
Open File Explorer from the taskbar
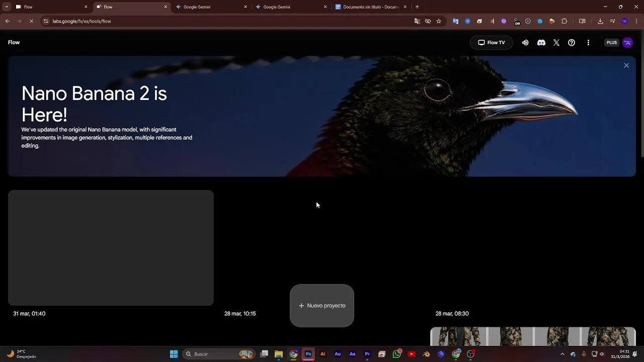pyautogui.click(x=279, y=354)
